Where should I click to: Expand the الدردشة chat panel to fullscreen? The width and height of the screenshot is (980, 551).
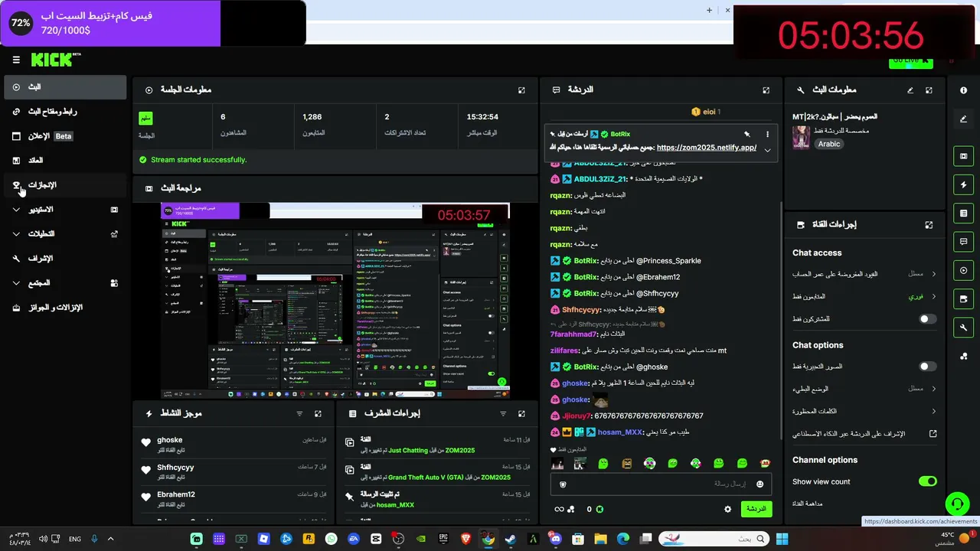click(766, 90)
